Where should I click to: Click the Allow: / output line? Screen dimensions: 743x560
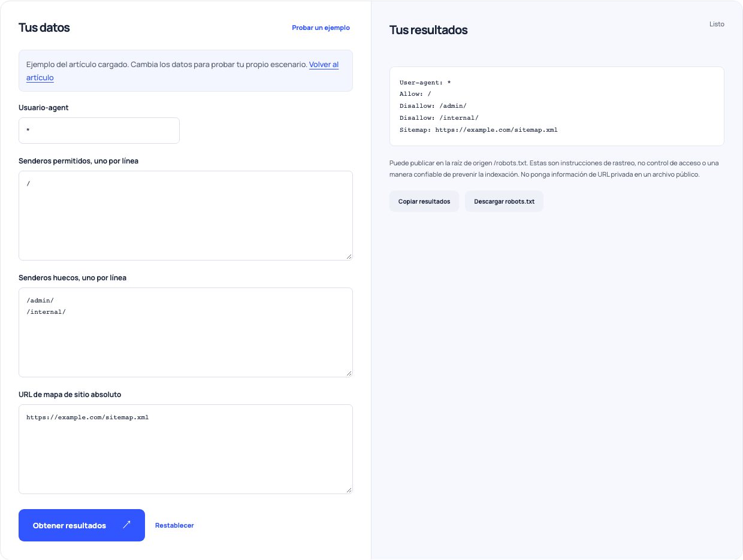[x=415, y=94]
